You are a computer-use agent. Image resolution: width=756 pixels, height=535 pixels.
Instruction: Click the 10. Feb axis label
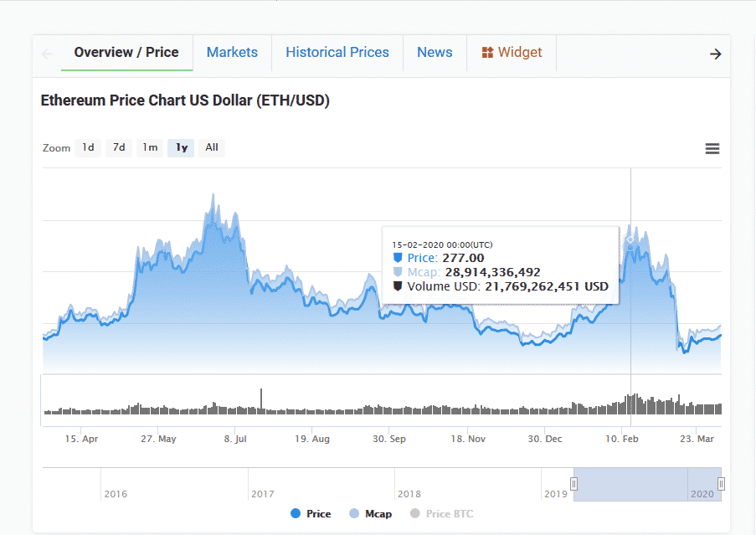pyautogui.click(x=621, y=439)
